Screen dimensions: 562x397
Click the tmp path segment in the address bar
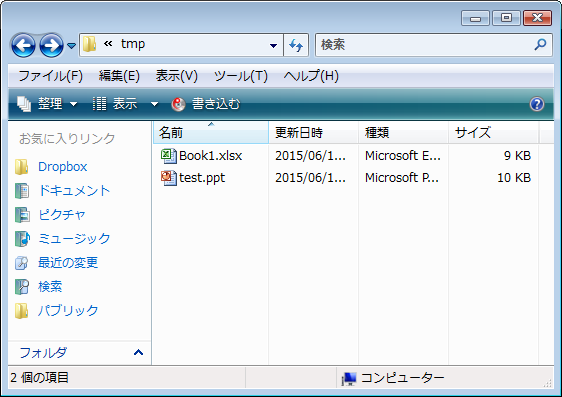[133, 44]
